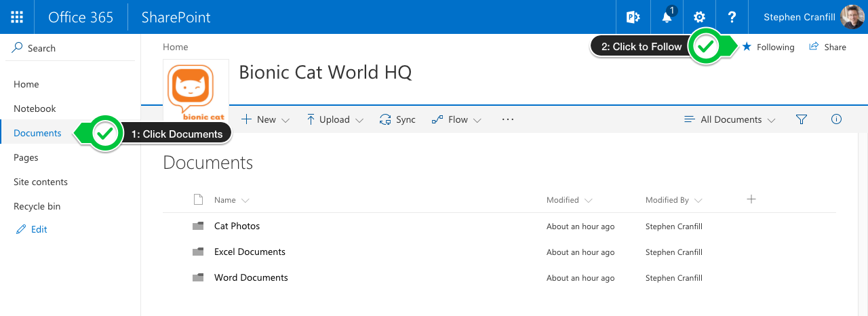The width and height of the screenshot is (868, 316).
Task: Open the Name column sort chevron
Action: [245, 201]
